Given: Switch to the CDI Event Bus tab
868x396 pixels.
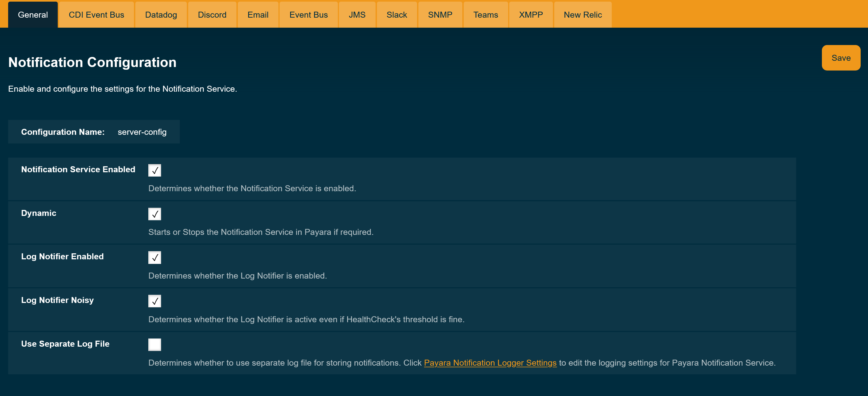Looking at the screenshot, I should pos(96,14).
